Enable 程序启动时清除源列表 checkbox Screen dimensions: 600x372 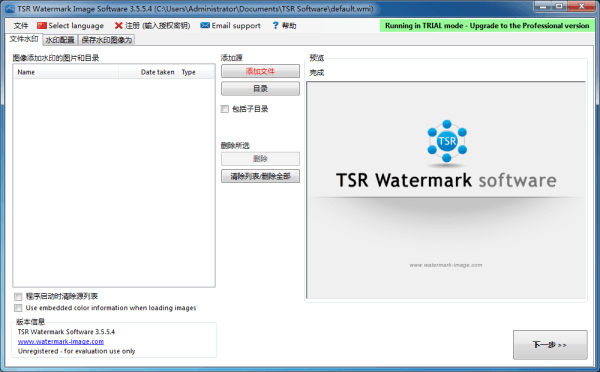pos(18,296)
